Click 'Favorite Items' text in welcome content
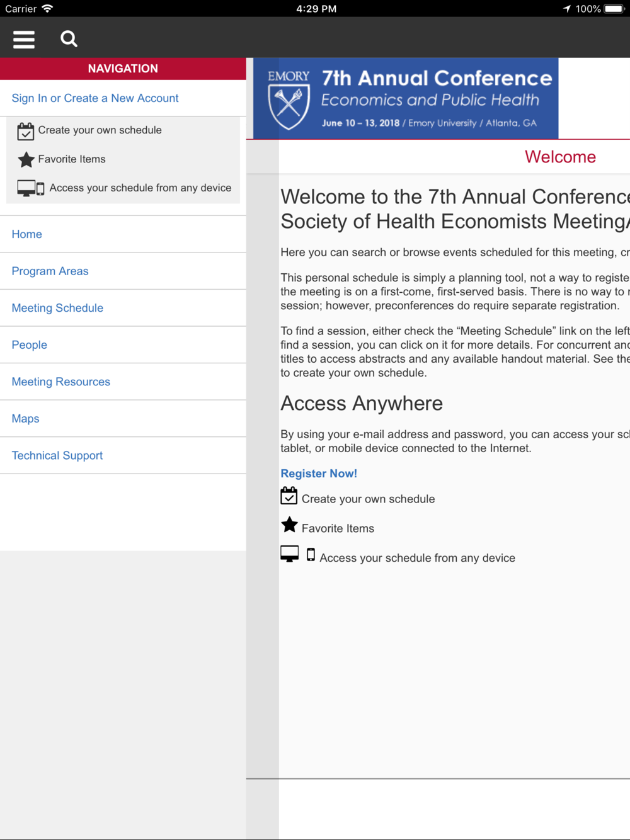 [338, 529]
